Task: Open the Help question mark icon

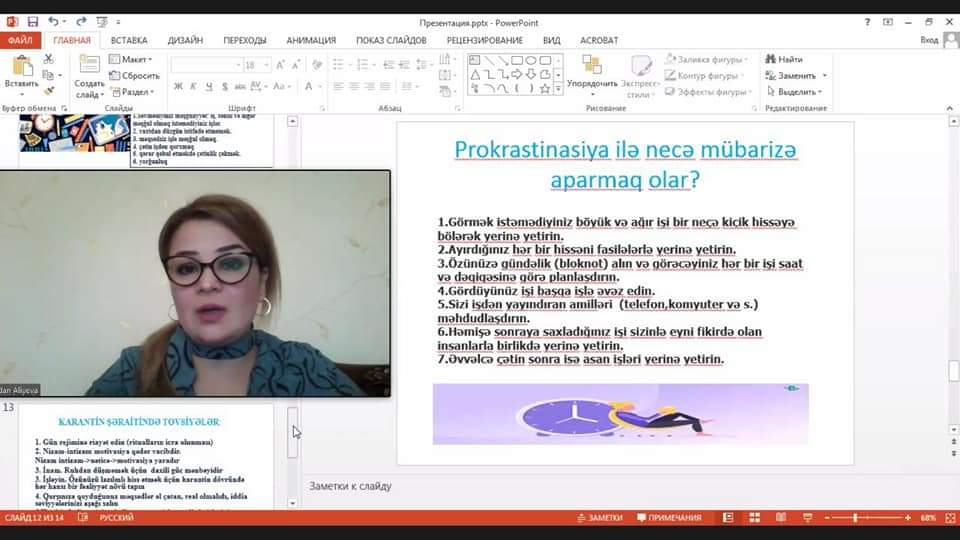Action: [867, 22]
